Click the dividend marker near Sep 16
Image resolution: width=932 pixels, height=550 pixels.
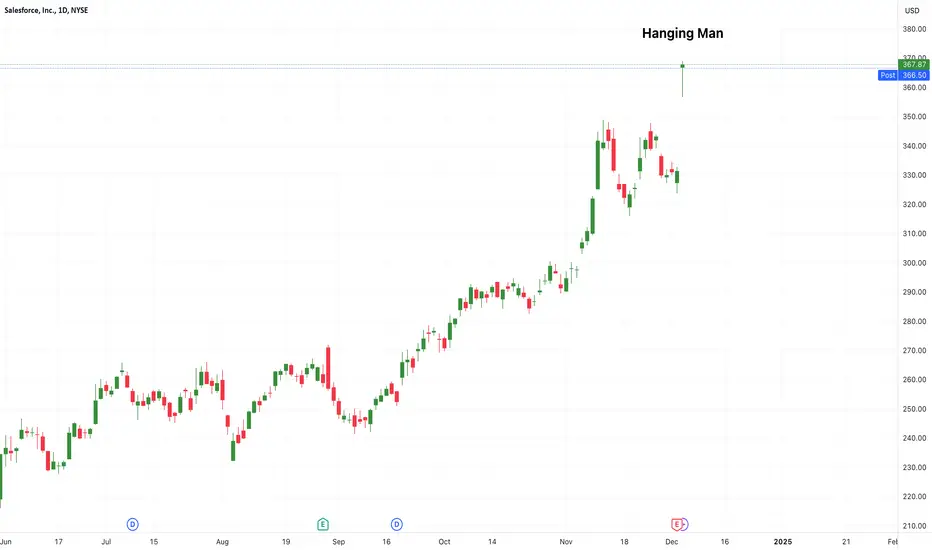click(396, 524)
